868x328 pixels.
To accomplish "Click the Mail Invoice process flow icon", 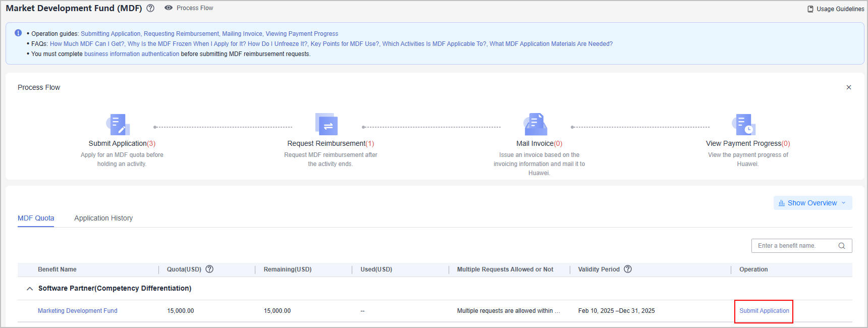I will (536, 125).
